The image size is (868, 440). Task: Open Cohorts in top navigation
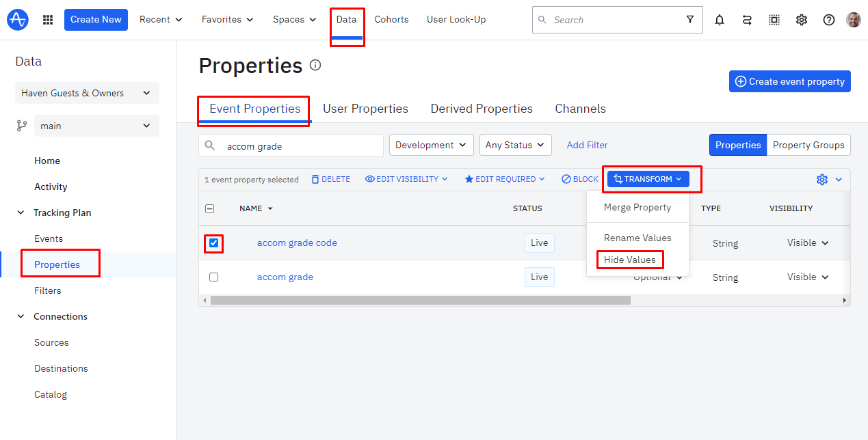click(x=391, y=20)
